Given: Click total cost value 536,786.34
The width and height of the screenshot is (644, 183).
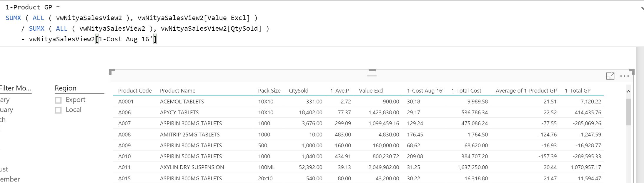Looking at the screenshot, I should [x=475, y=113].
